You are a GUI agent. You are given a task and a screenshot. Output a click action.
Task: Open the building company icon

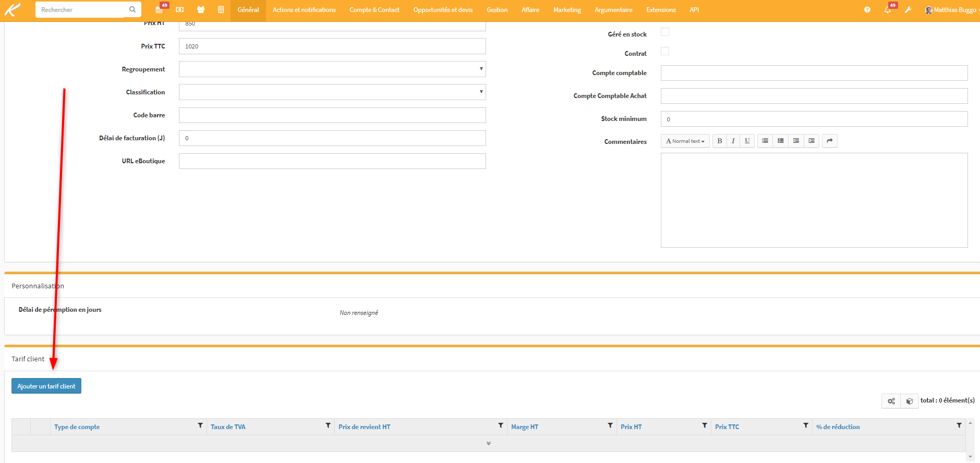tap(221, 9)
